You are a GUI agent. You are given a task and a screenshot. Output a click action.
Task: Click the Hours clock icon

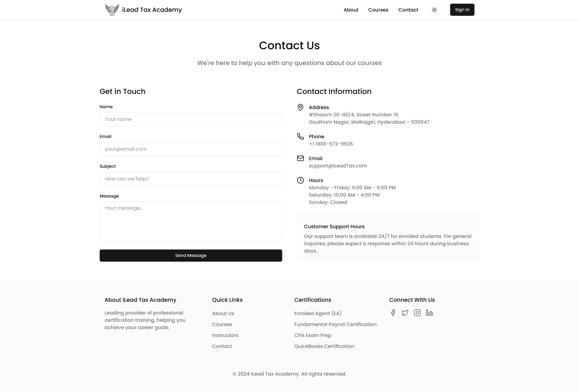pyautogui.click(x=300, y=180)
